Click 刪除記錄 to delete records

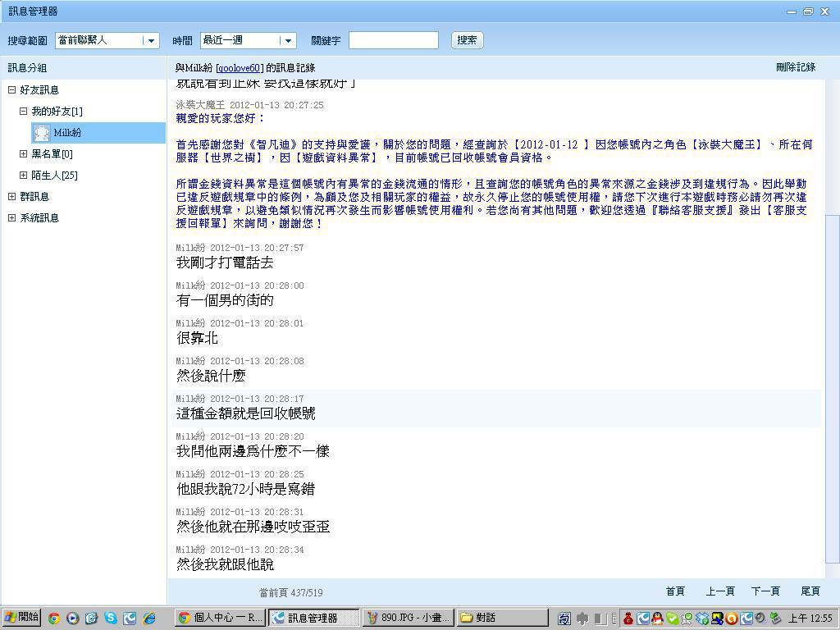796,67
